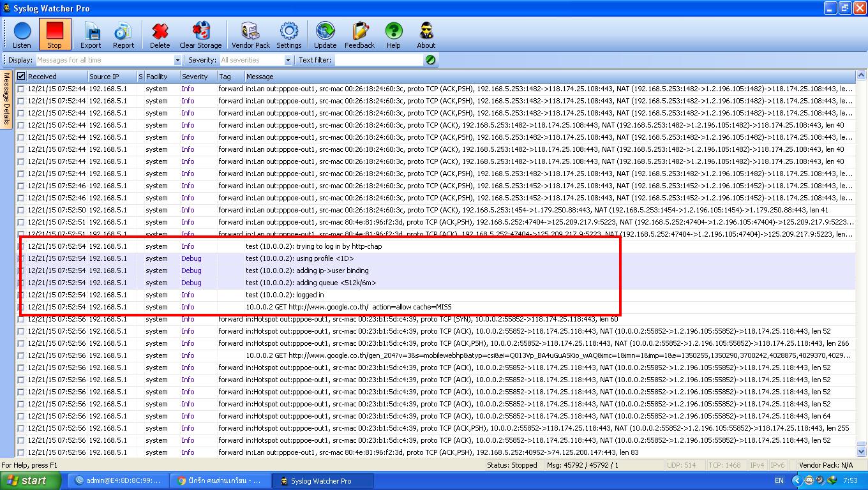Check the row ending with len 64
The width and height of the screenshot is (868, 490).
coord(21,416)
